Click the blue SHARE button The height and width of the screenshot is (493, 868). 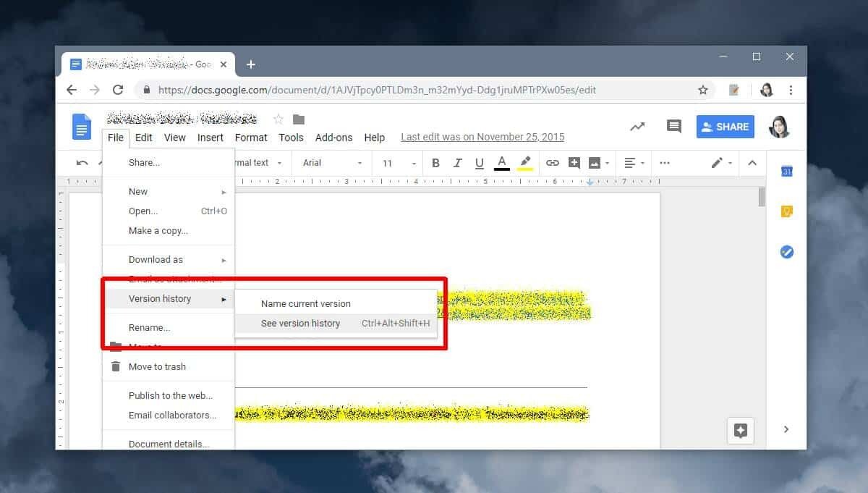(725, 126)
